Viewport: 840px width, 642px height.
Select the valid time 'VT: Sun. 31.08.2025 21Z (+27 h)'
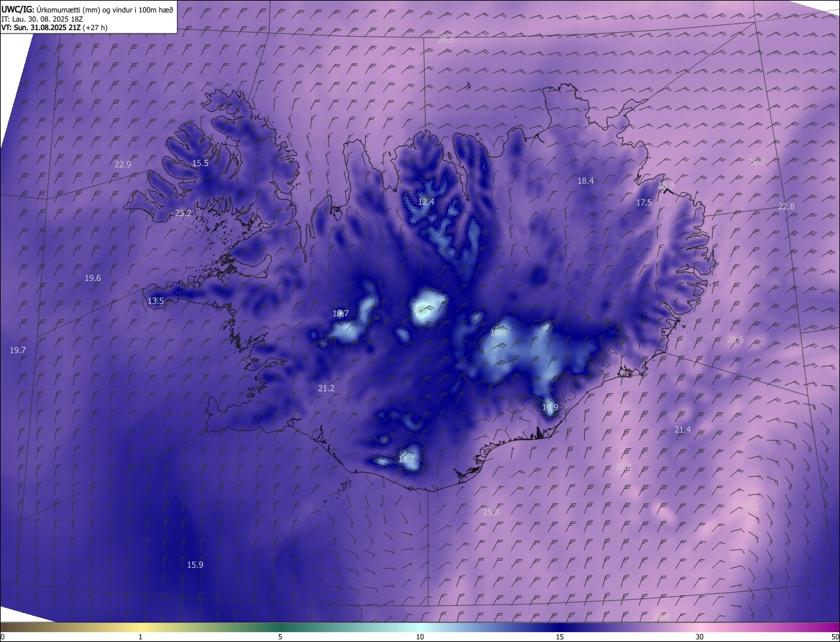click(54, 28)
